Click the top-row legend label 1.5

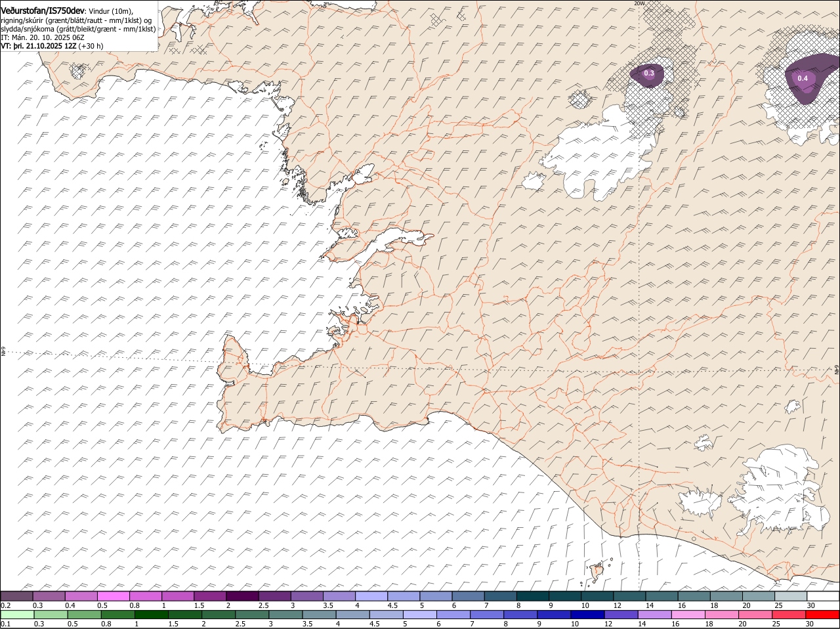click(x=198, y=605)
